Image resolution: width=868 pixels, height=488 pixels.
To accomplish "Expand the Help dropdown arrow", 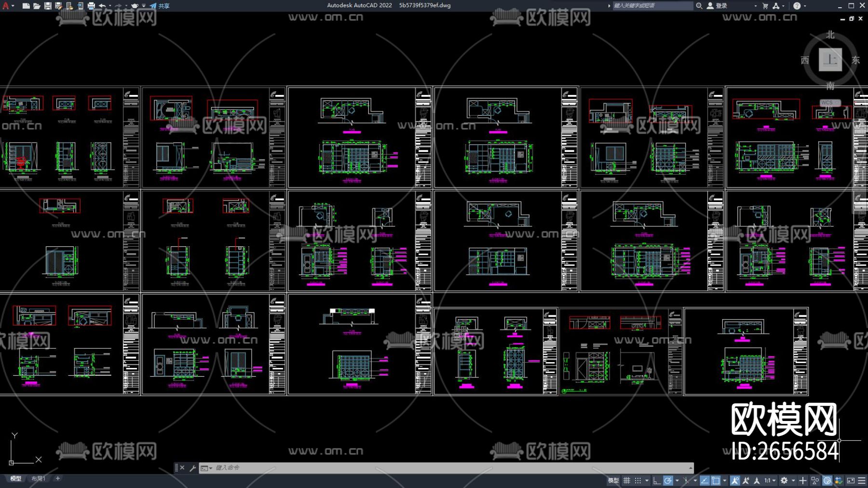I will click(x=805, y=6).
